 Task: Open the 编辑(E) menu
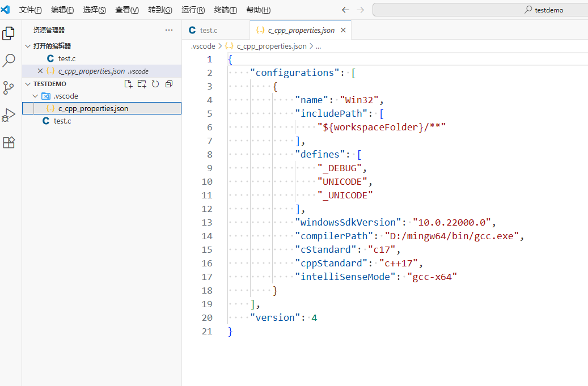(62, 10)
